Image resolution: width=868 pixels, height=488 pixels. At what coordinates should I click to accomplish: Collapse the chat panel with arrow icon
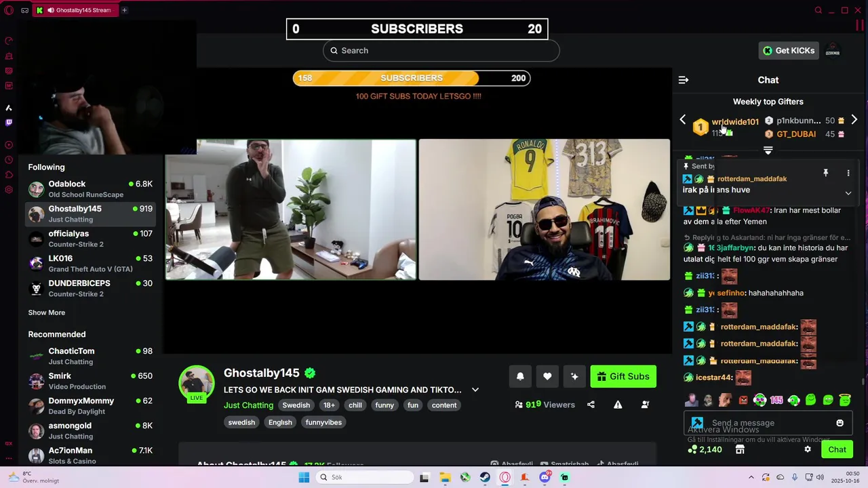[684, 80]
